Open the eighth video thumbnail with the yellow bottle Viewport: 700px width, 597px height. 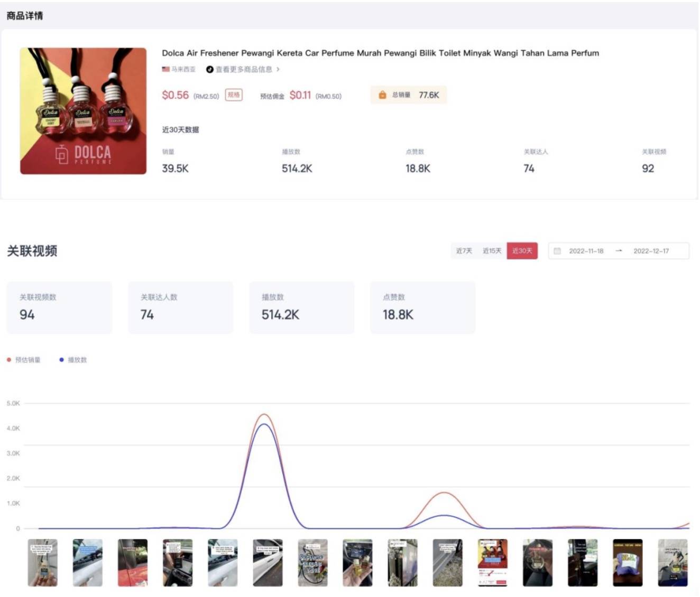click(357, 563)
